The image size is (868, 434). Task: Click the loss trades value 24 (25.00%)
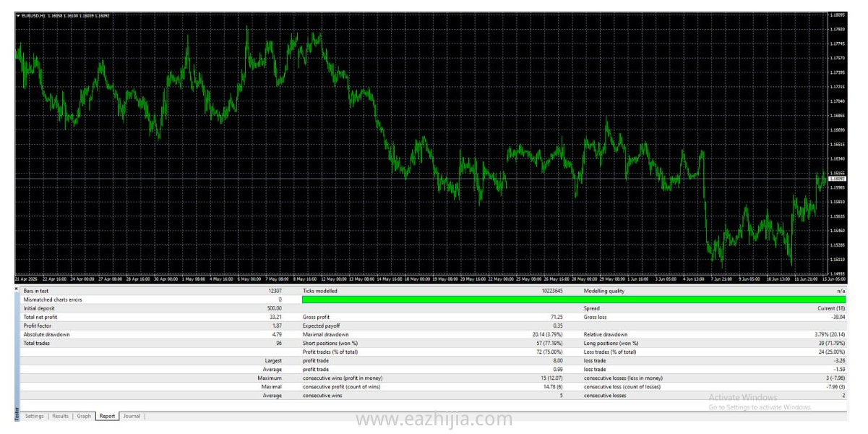(x=830, y=352)
